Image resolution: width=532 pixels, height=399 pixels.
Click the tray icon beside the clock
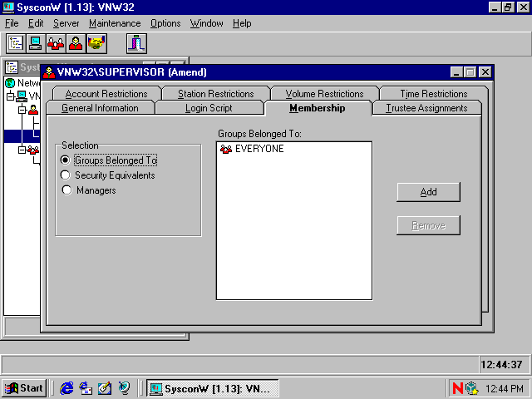click(471, 388)
